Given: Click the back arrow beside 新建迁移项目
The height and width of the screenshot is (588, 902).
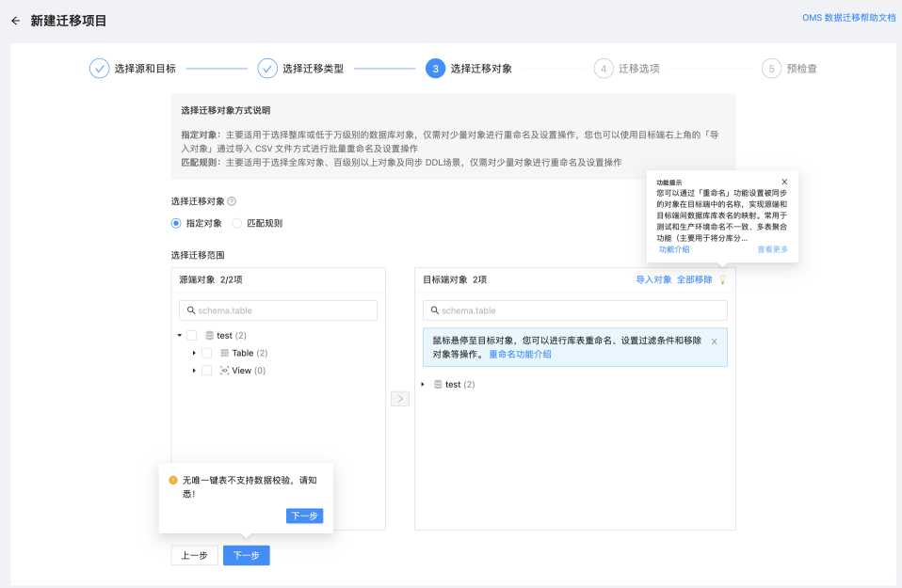Looking at the screenshot, I should click(15, 21).
